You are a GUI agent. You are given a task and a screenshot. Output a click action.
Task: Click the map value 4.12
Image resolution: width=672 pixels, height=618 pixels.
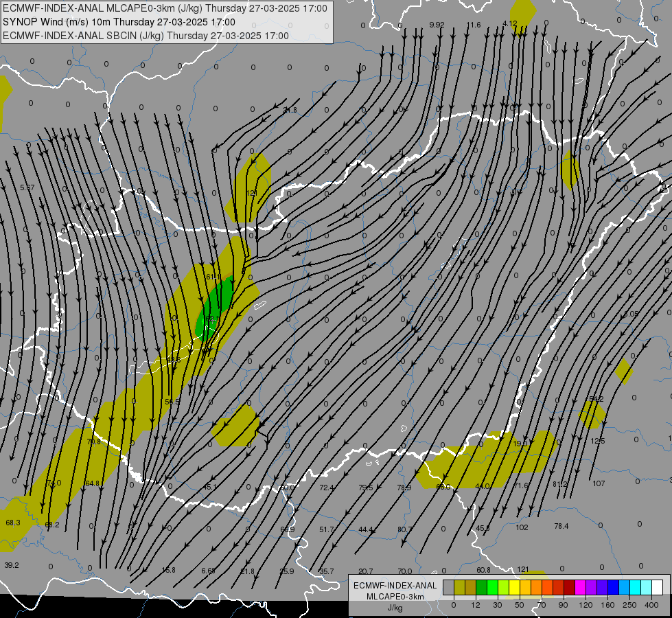click(x=510, y=23)
